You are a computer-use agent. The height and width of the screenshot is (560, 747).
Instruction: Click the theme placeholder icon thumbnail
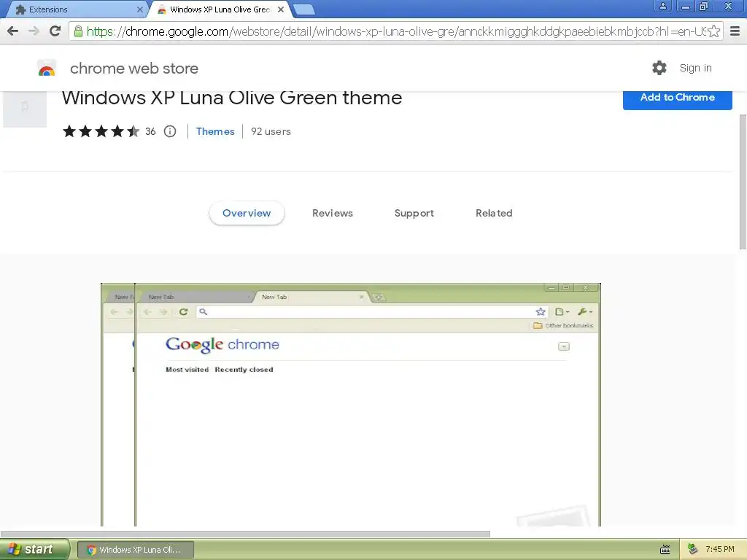[x=25, y=109]
